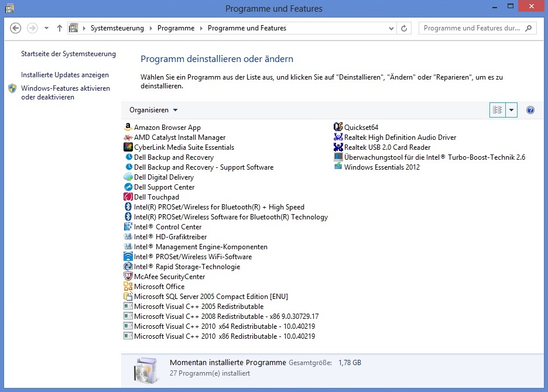
Task: Go up one level with the up arrow
Action: click(x=60, y=28)
